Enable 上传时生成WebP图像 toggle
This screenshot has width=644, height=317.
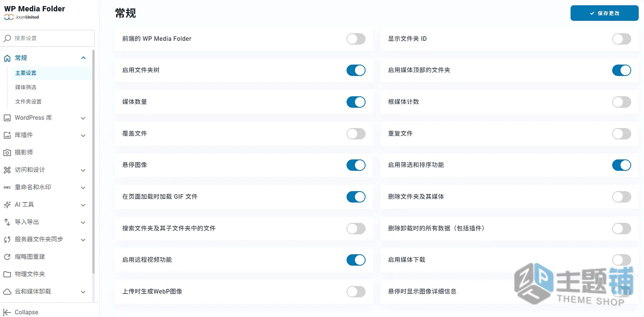(356, 292)
